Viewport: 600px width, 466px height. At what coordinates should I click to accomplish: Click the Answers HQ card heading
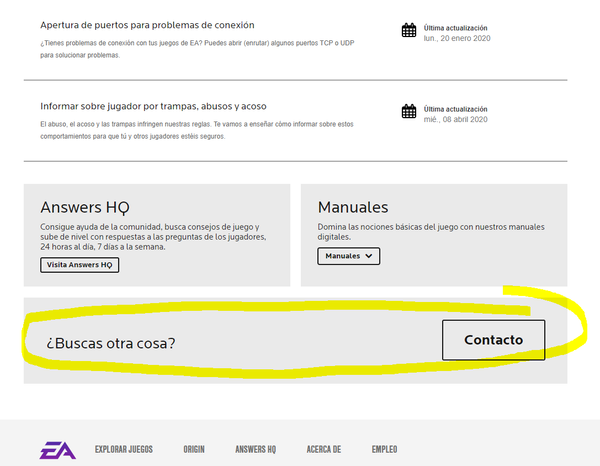point(85,207)
